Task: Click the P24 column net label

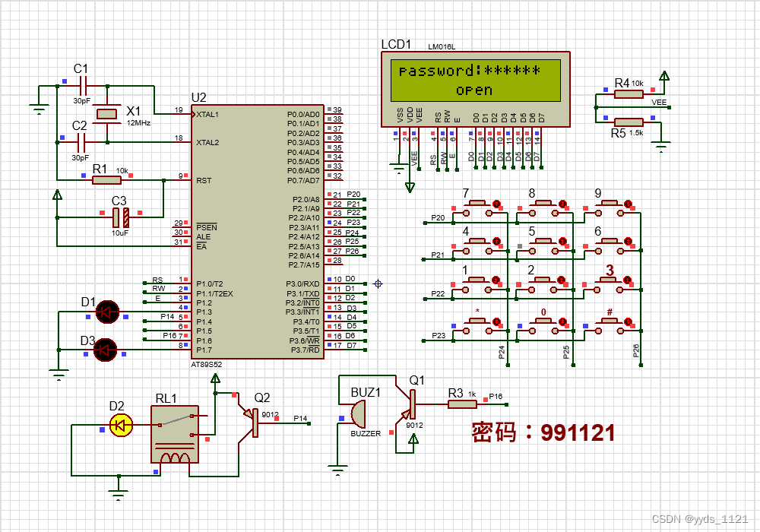Action: click(x=501, y=352)
